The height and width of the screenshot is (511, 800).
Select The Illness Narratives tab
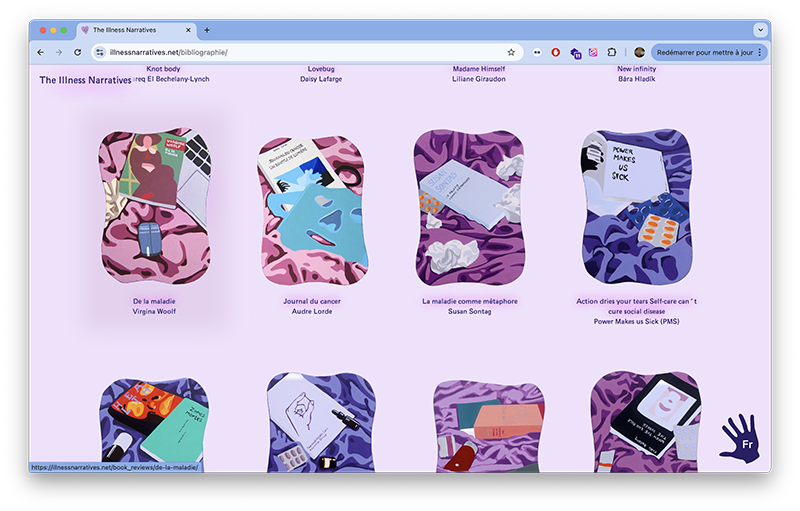click(x=136, y=30)
